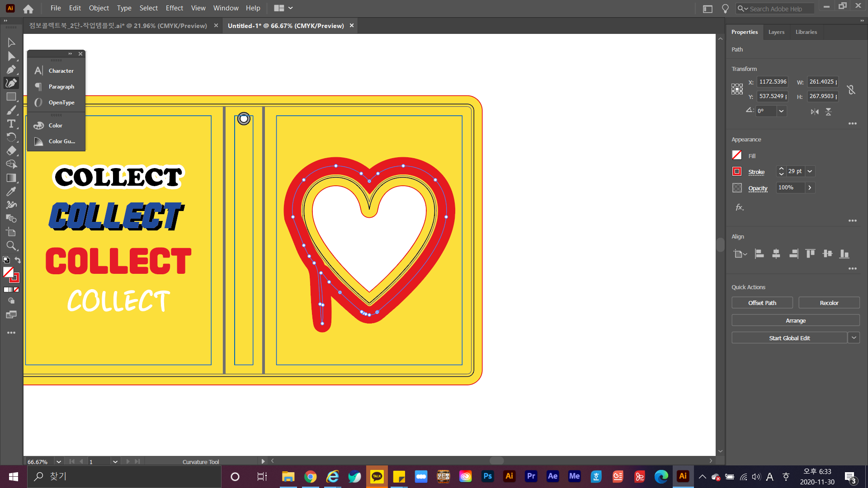Image resolution: width=868 pixels, height=488 pixels.
Task: Click the opacity value field
Action: click(x=790, y=188)
